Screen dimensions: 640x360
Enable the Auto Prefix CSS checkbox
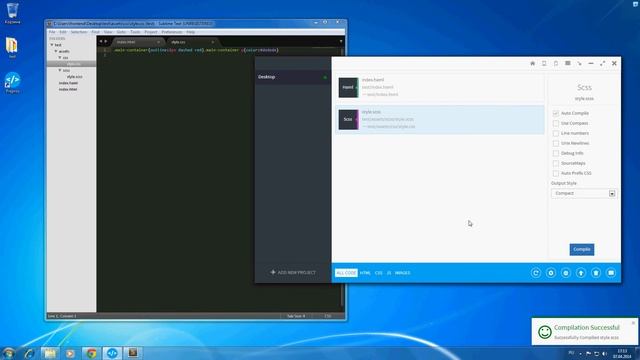point(556,173)
